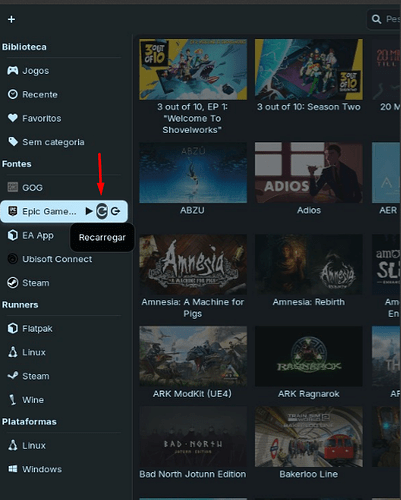Select the Wine runner
The height and width of the screenshot is (500, 401).
coord(63,400)
